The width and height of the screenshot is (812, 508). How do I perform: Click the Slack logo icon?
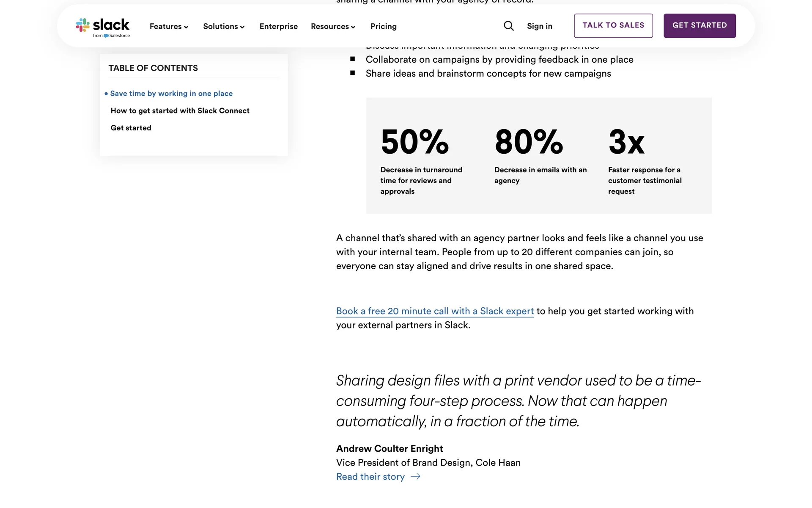82,25
